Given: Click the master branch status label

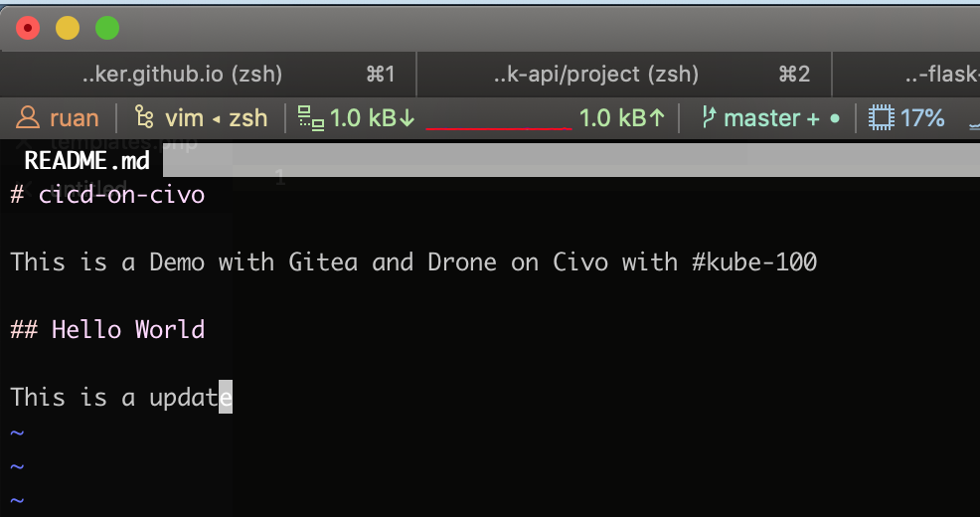Looking at the screenshot, I should [x=761, y=117].
